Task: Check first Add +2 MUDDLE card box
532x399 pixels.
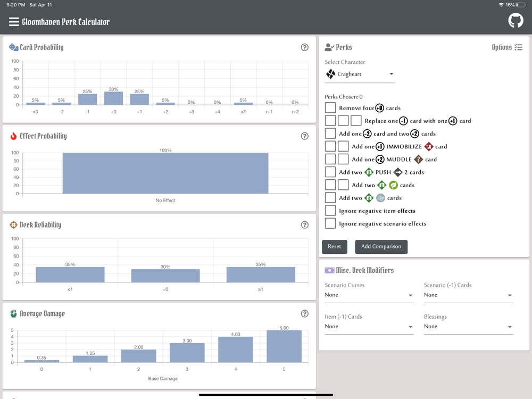Action: click(x=330, y=160)
